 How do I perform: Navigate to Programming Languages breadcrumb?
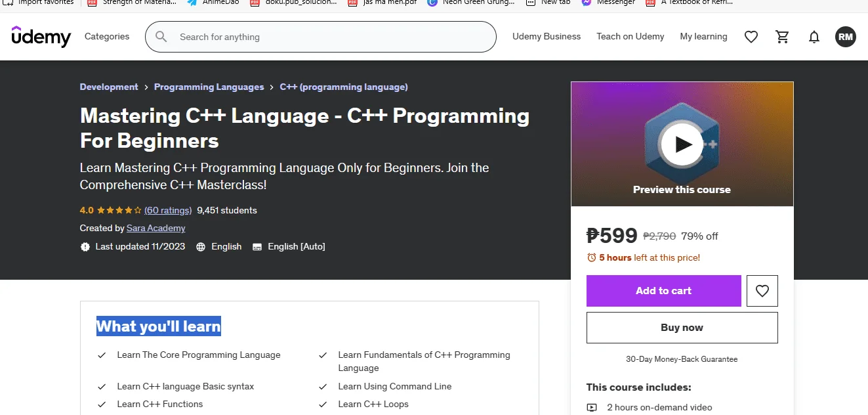(x=209, y=87)
